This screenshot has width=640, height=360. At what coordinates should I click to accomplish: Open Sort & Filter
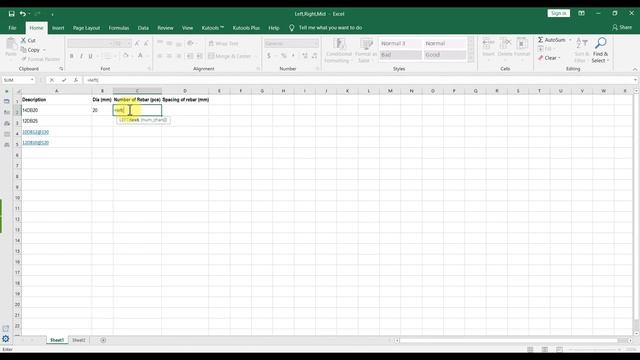[582, 50]
